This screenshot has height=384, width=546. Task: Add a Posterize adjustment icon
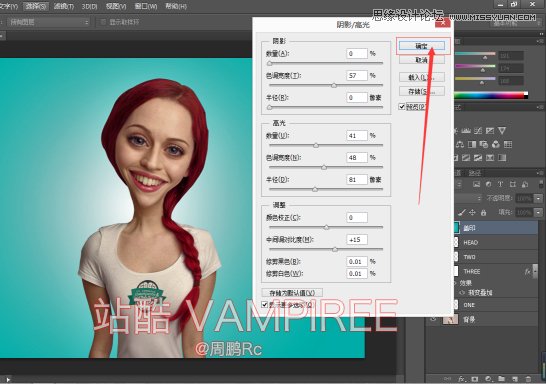(466, 158)
